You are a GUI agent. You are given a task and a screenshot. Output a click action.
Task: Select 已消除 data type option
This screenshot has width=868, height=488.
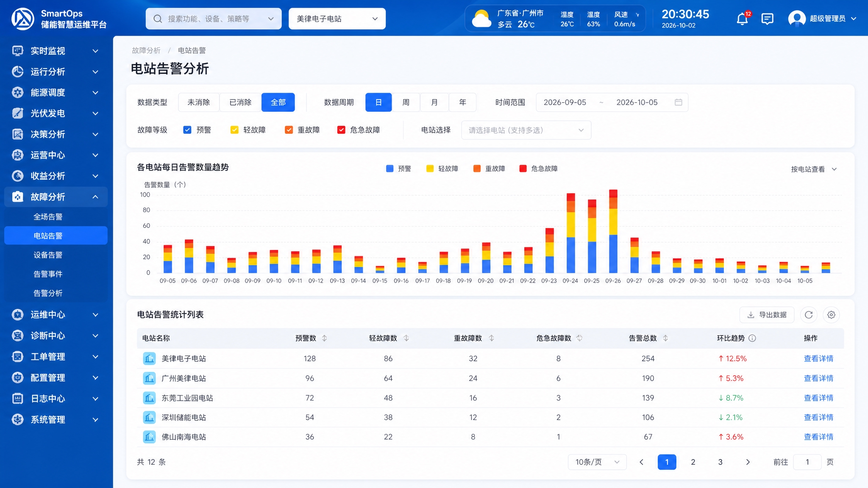[x=240, y=102]
